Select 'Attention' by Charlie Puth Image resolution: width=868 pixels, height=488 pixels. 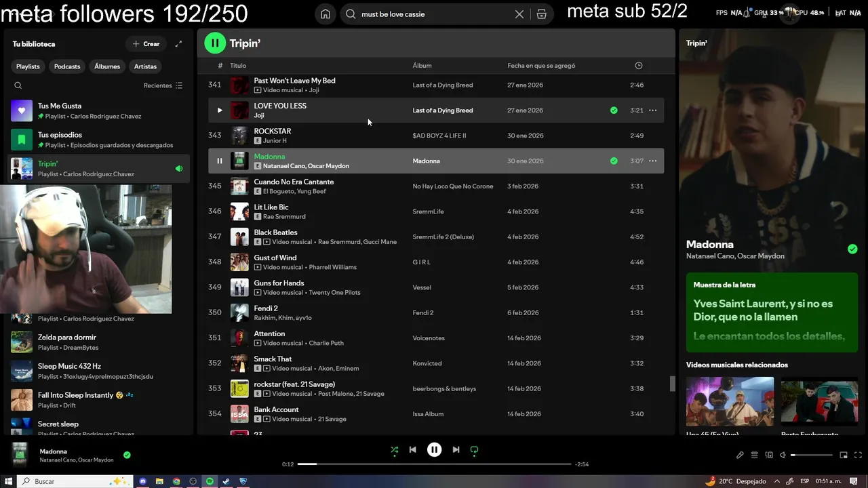pyautogui.click(x=435, y=338)
